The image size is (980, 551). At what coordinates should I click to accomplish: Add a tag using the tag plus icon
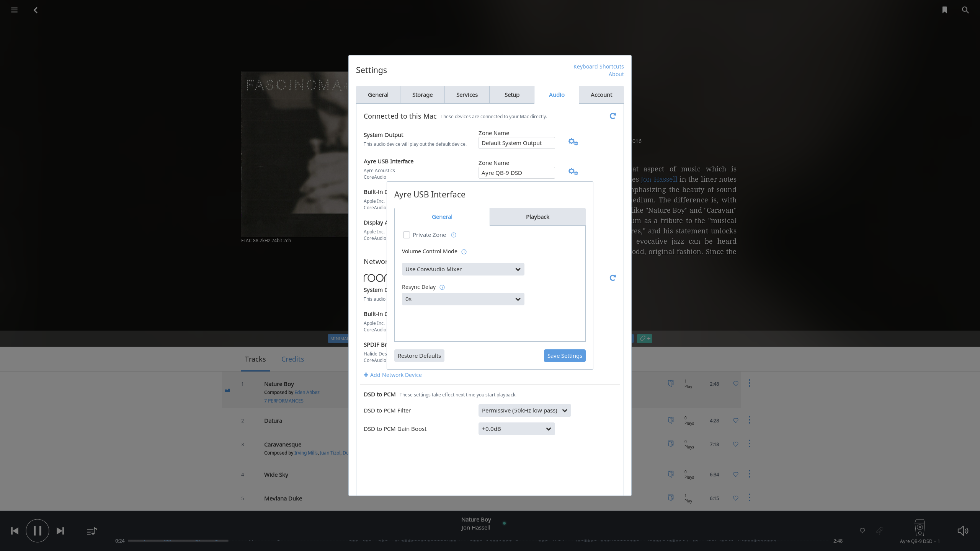645,339
